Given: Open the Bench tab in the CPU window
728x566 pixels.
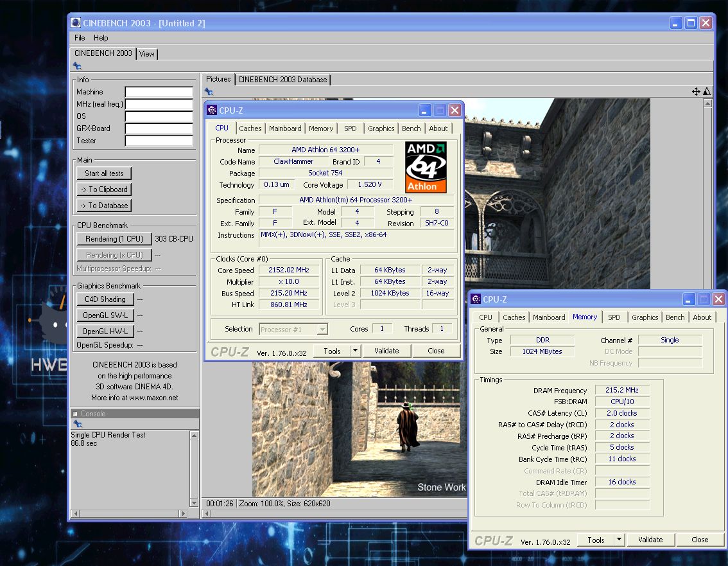Looking at the screenshot, I should coord(412,128).
